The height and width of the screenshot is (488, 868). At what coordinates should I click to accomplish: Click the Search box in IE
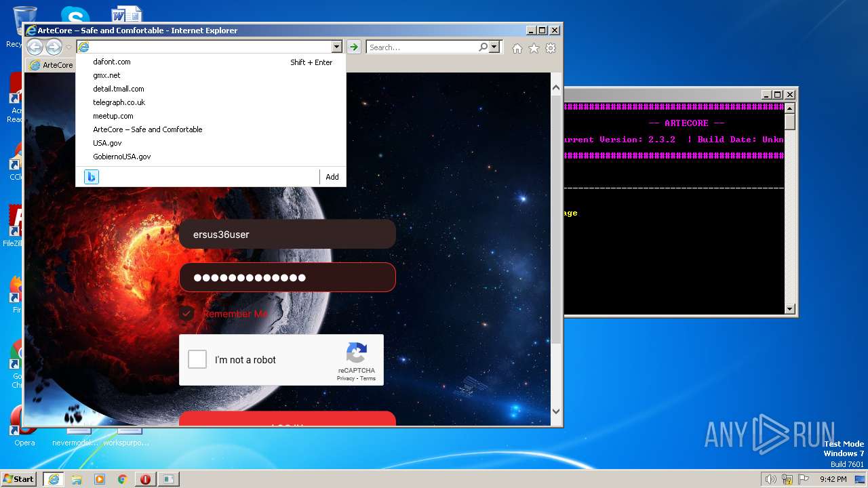[x=422, y=47]
